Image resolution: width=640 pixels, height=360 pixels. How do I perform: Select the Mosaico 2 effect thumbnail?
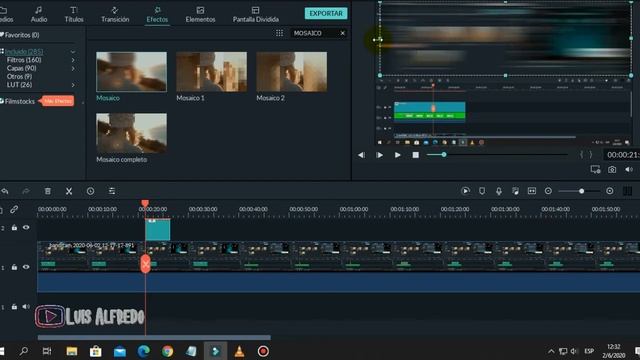[291, 71]
